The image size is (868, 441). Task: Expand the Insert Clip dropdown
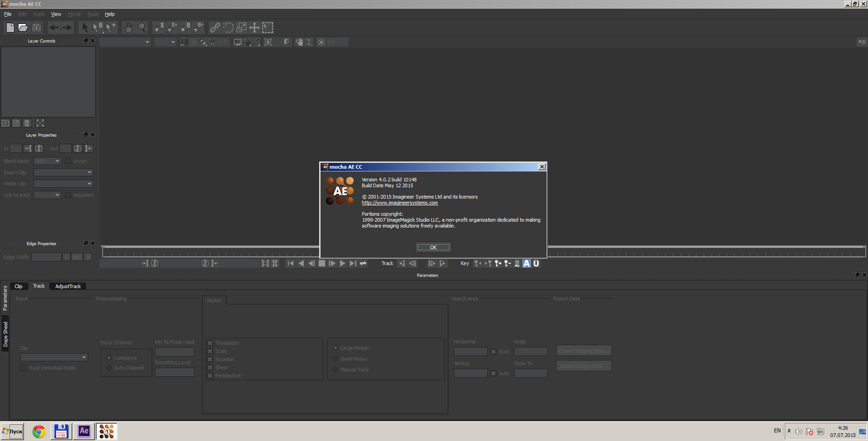pos(63,172)
